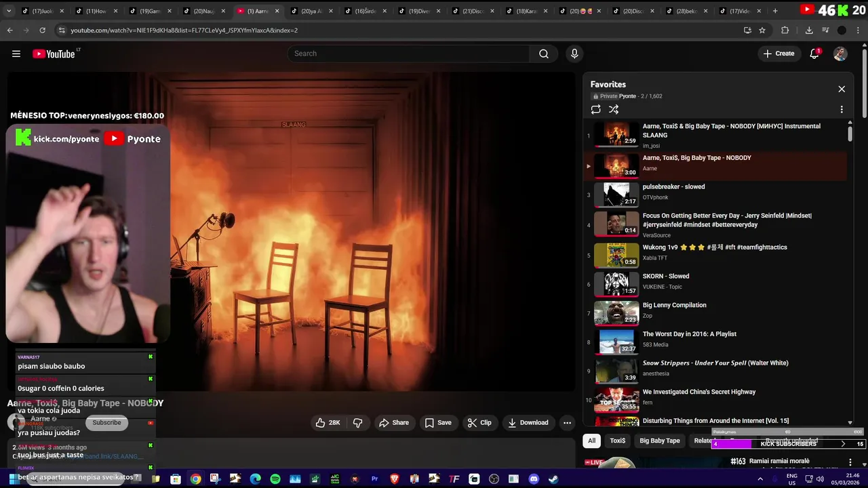Go back in browser history

click(9, 30)
